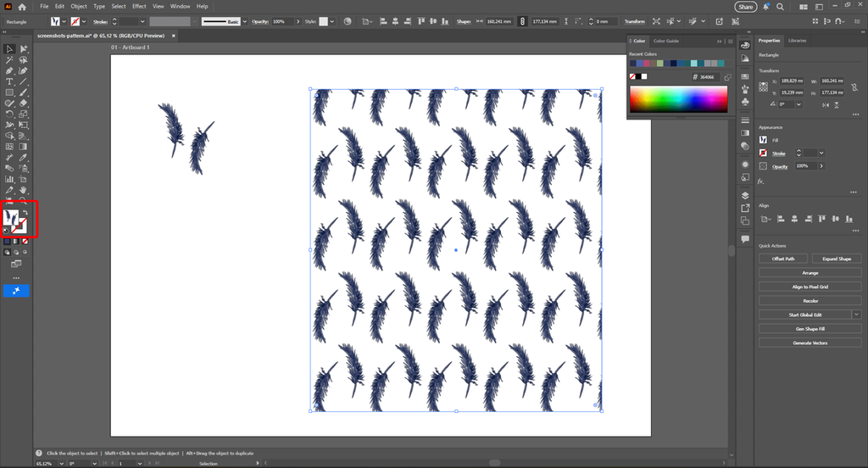Select the Direct Selection tool
868x468 pixels.
(23, 49)
